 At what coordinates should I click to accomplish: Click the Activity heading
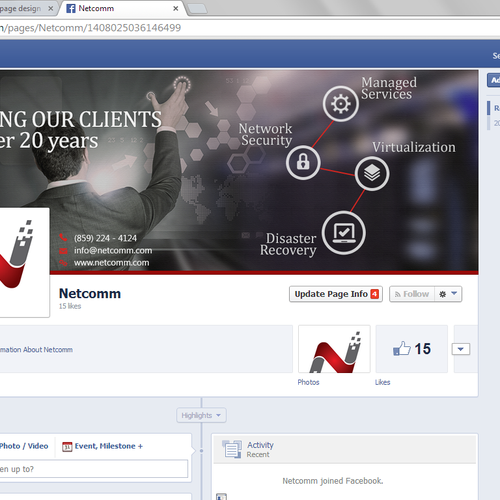pyautogui.click(x=260, y=445)
